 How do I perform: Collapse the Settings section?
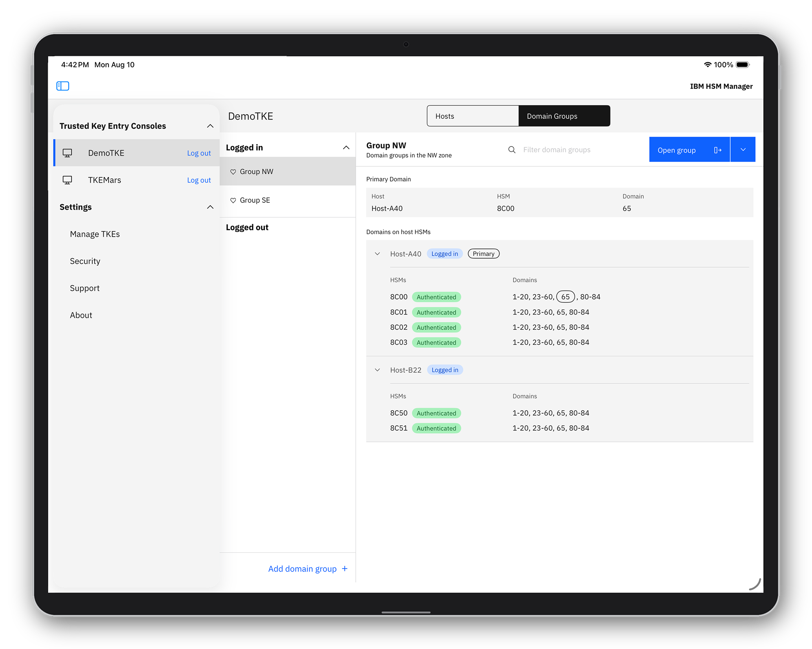[x=210, y=207]
